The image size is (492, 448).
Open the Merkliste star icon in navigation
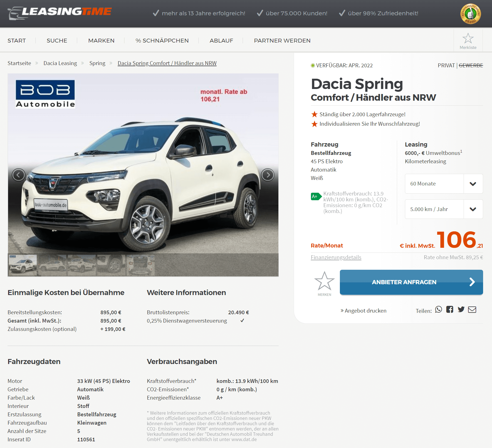point(468,41)
